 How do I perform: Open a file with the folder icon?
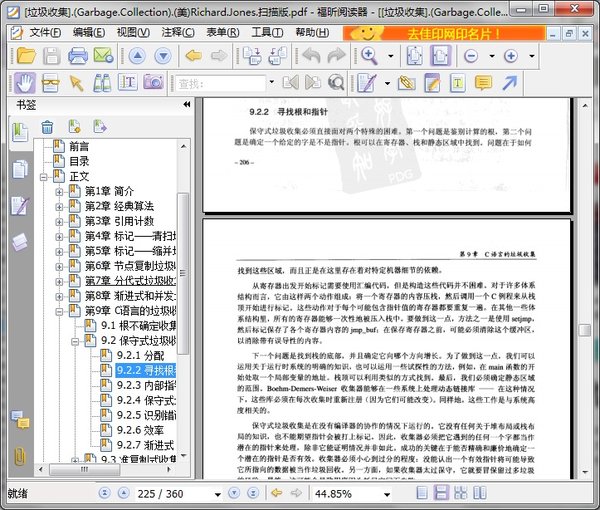point(26,56)
